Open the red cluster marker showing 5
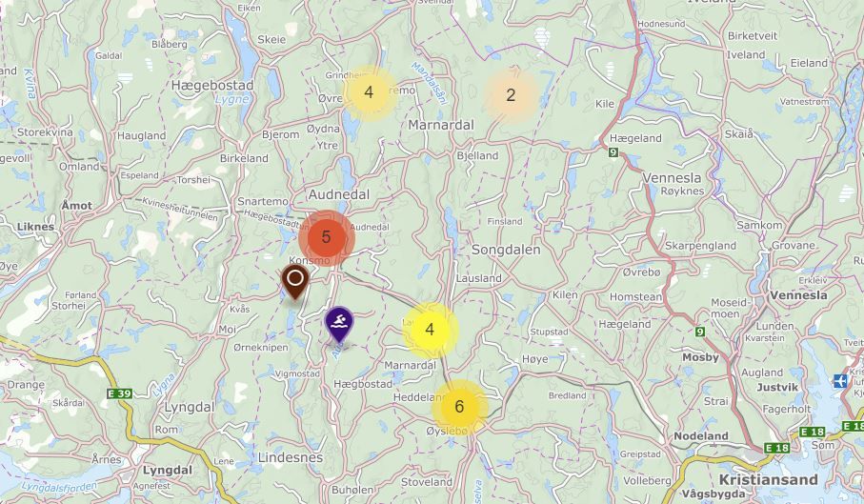The width and height of the screenshot is (864, 504). point(326,237)
